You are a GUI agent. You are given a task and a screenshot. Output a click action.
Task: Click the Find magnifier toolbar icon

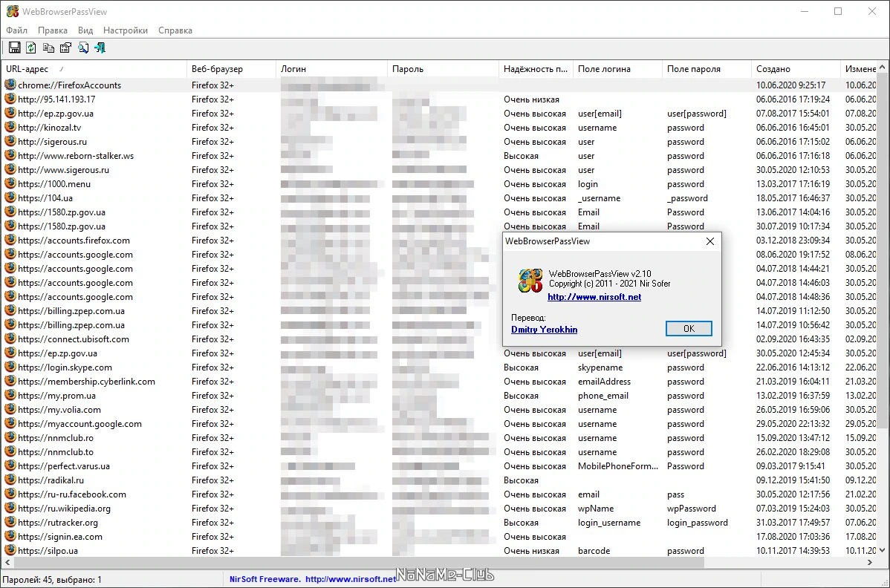[x=83, y=48]
